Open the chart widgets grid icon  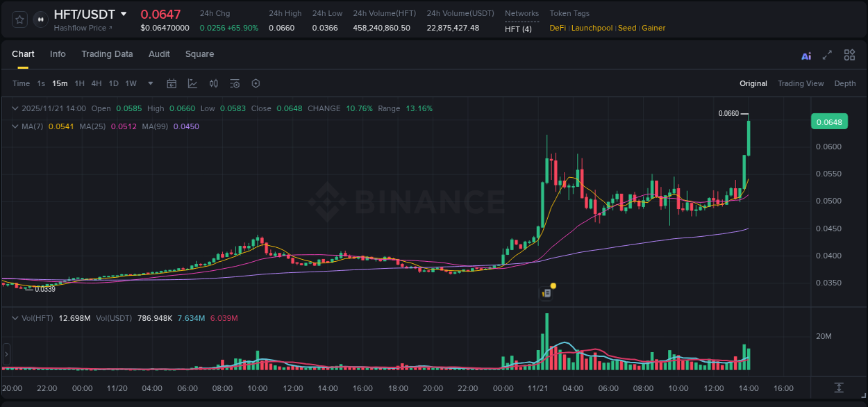(849, 55)
